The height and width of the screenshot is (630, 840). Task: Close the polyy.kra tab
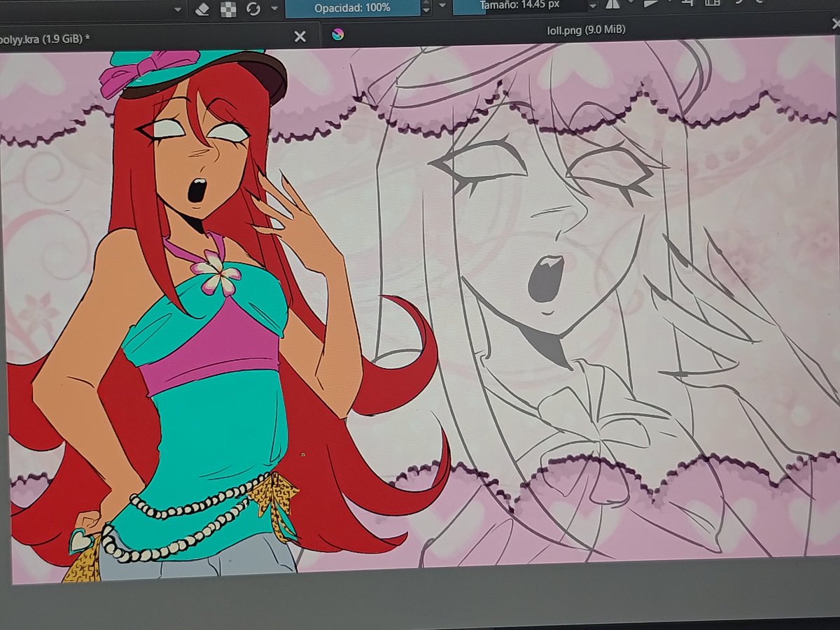[300, 36]
